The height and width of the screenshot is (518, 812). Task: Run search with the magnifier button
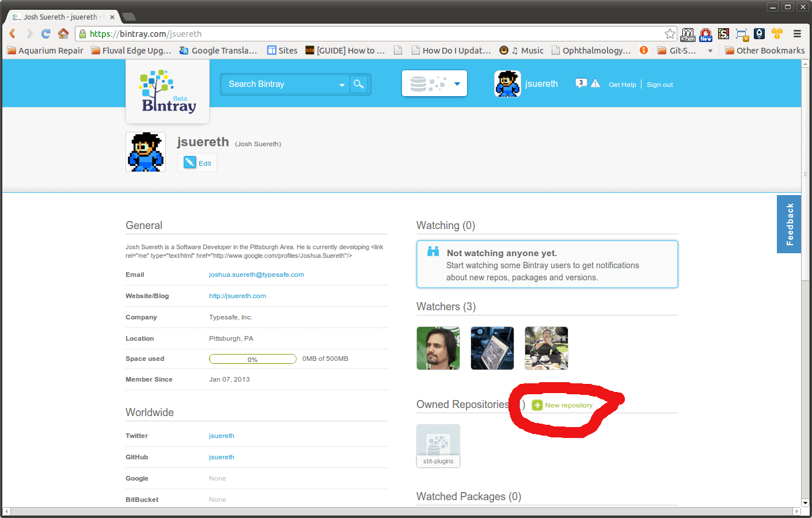pyautogui.click(x=359, y=84)
